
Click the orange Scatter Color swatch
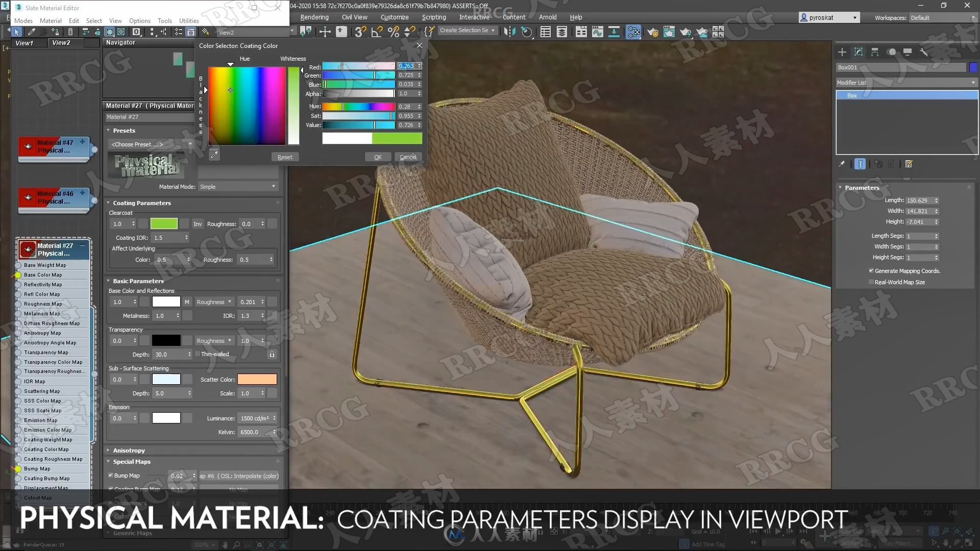257,379
